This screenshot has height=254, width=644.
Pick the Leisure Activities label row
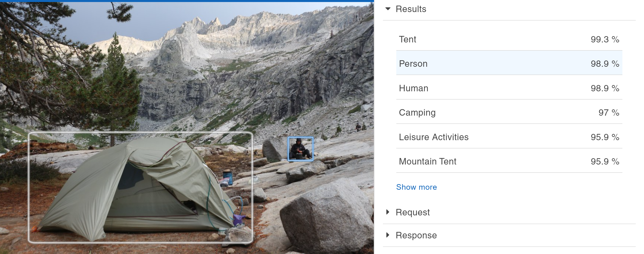click(x=509, y=137)
